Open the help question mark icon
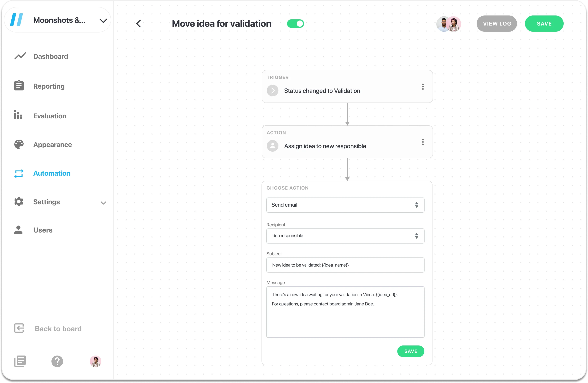 click(x=57, y=361)
